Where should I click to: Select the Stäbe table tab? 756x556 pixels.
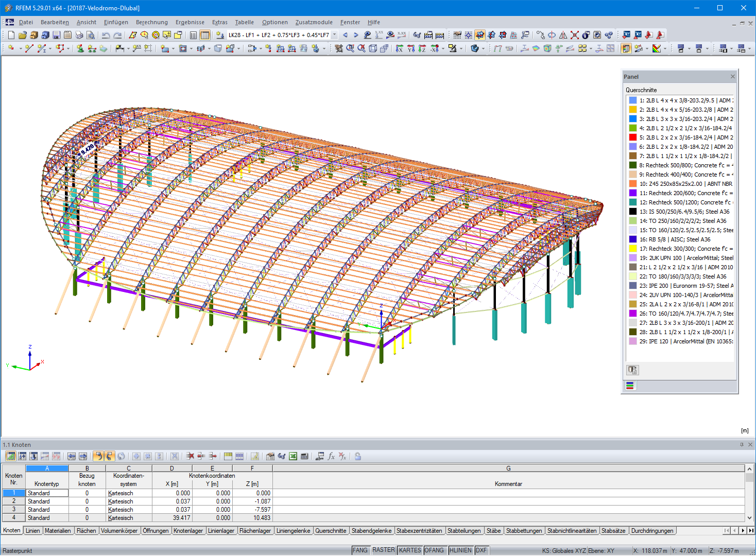pos(493,530)
